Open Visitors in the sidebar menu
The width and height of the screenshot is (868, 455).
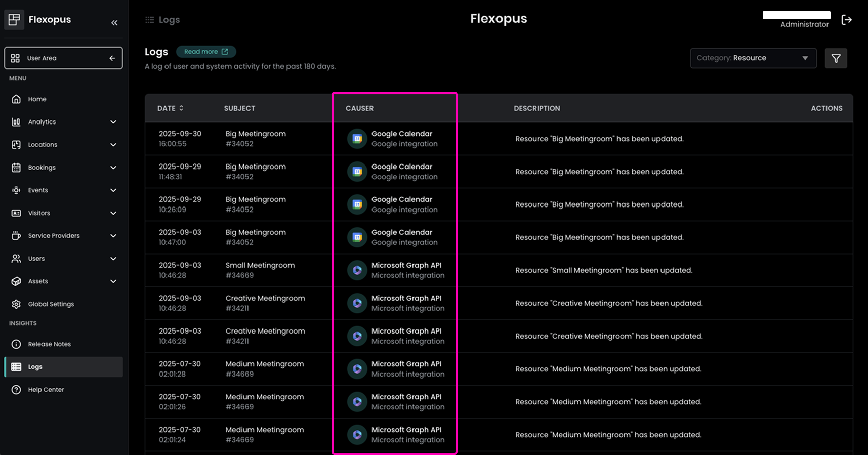coord(39,213)
